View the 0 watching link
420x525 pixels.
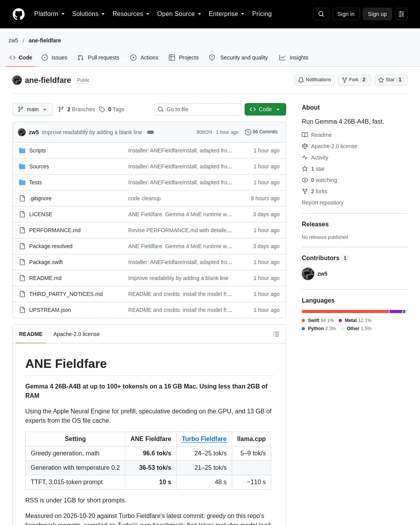coord(320,180)
